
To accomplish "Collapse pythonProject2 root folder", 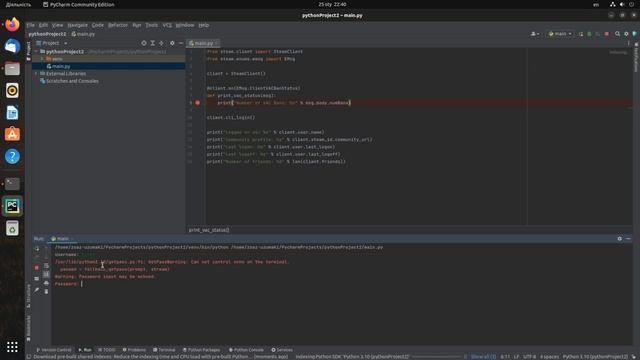I will point(36,51).
